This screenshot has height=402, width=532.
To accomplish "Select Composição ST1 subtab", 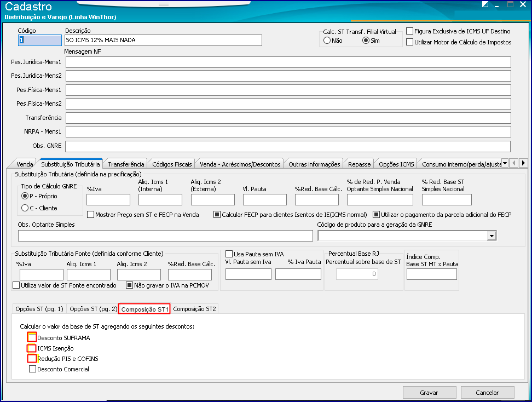I will coord(144,309).
